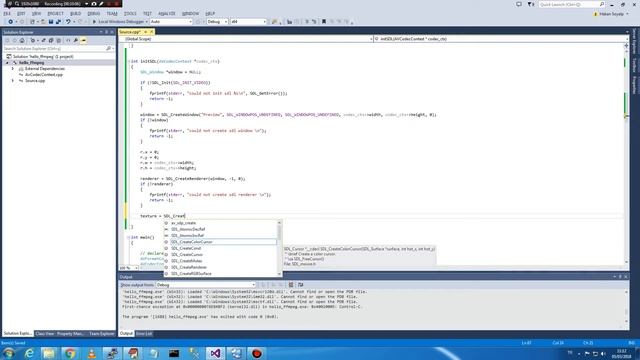The height and width of the screenshot is (360, 640).
Task: Click the Collapse All icon in Solution Explorer
Action: [x=51, y=40]
